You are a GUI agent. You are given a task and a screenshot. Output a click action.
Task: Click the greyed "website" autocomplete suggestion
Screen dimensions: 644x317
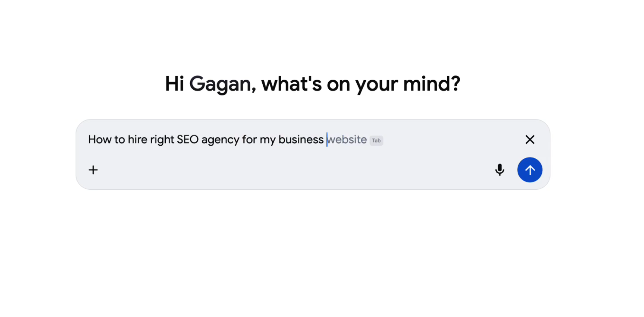pyautogui.click(x=347, y=139)
